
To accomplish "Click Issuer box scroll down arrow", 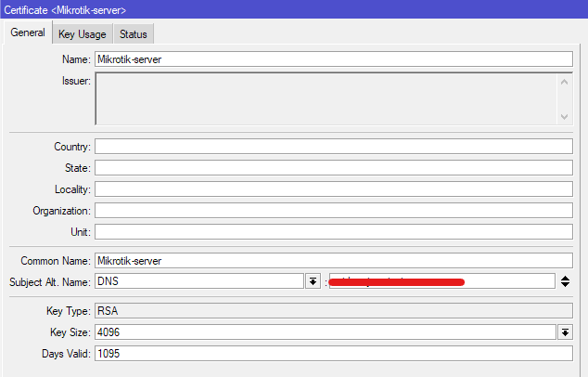I will (565, 116).
